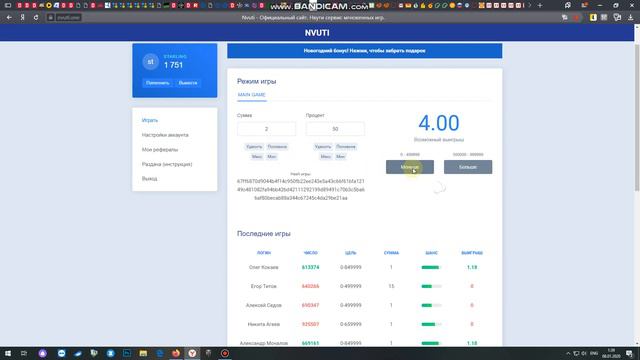
Task: Bet on Меньше button
Action: (410, 167)
